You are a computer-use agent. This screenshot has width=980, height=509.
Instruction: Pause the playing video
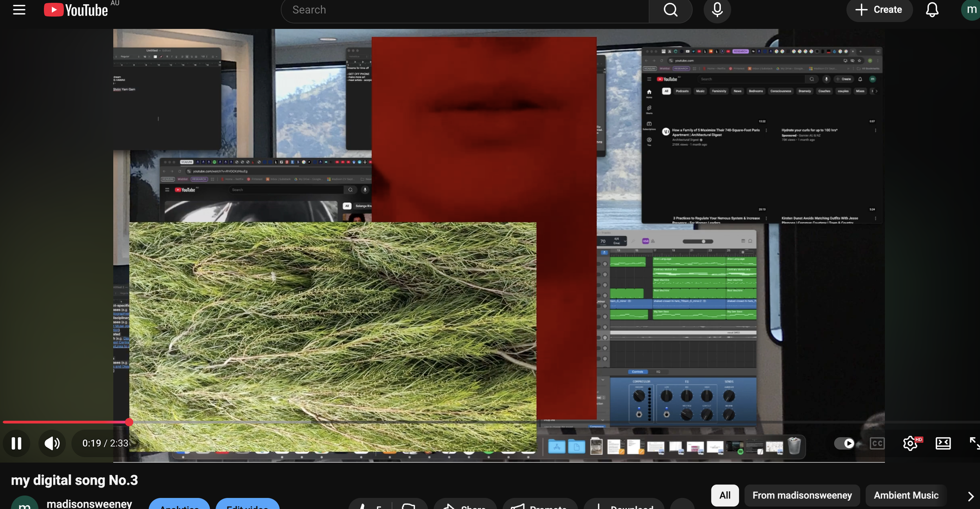tap(16, 443)
